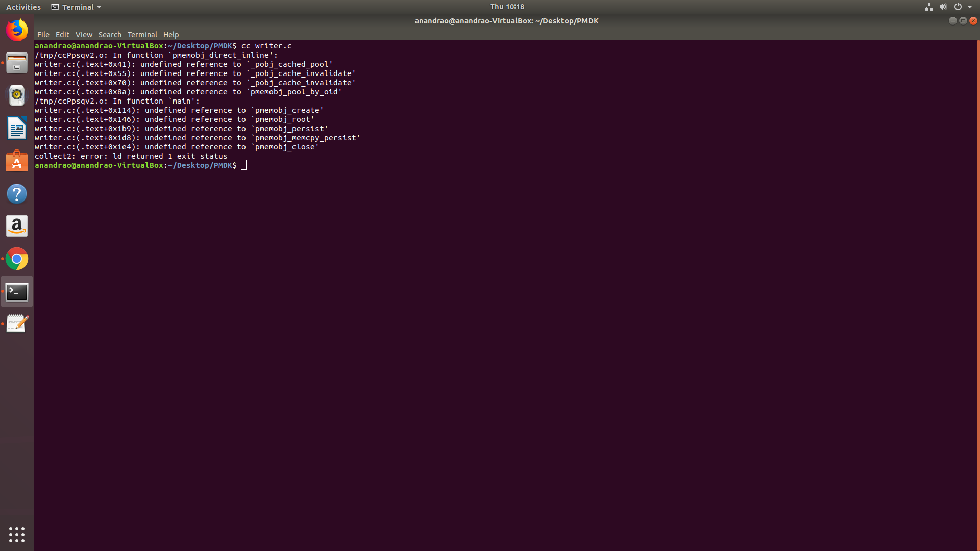Image resolution: width=980 pixels, height=551 pixels.
Task: Click the volume speaker icon
Action: 943,7
